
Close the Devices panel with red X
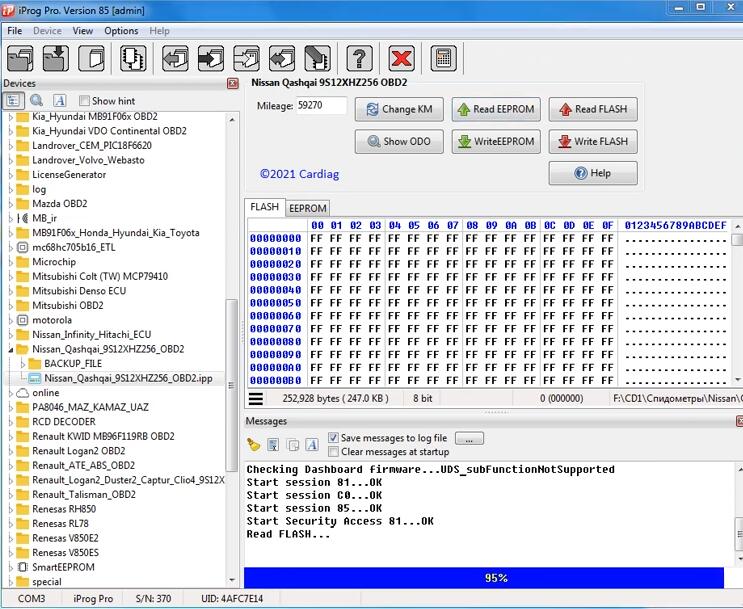point(233,83)
